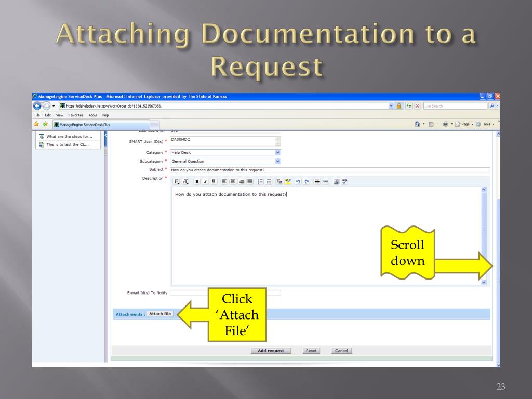Open the font family picker in editor toolbar
The image size is (532, 399).
pyautogui.click(x=177, y=181)
